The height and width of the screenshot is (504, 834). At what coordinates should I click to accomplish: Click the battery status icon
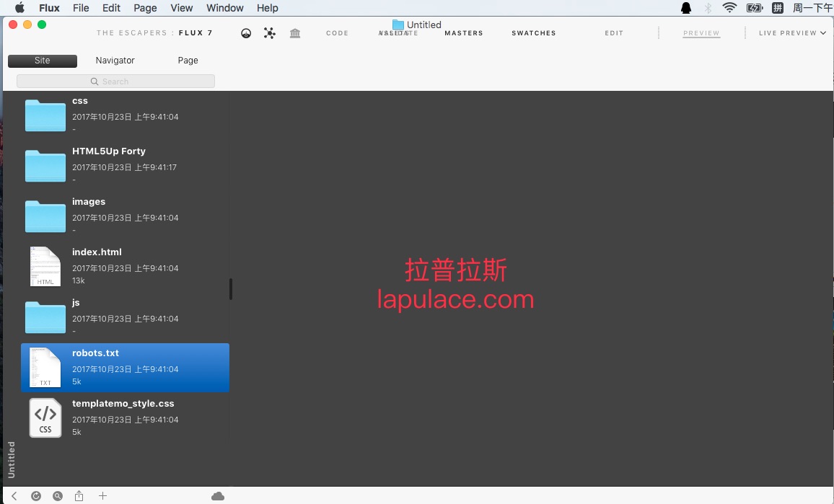[754, 7]
